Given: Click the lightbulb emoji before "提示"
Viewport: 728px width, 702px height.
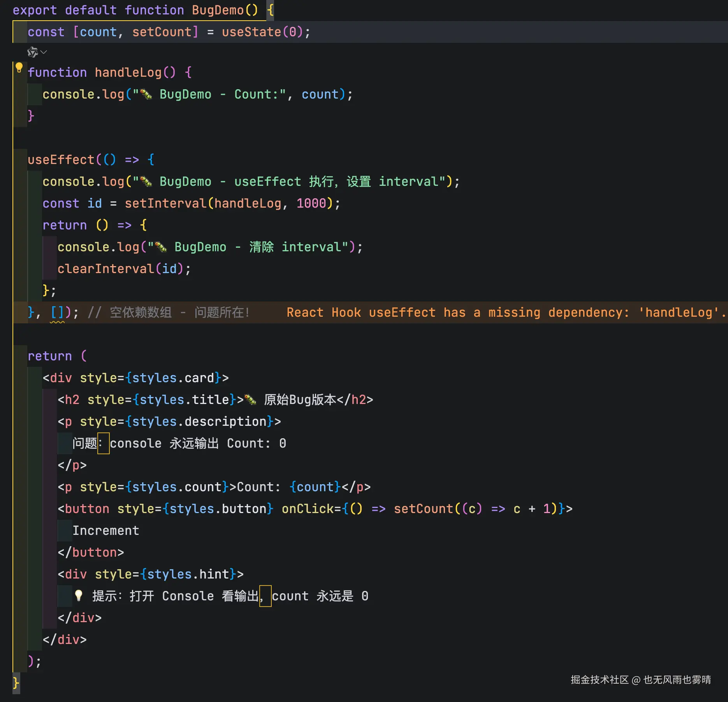Looking at the screenshot, I should (x=79, y=596).
